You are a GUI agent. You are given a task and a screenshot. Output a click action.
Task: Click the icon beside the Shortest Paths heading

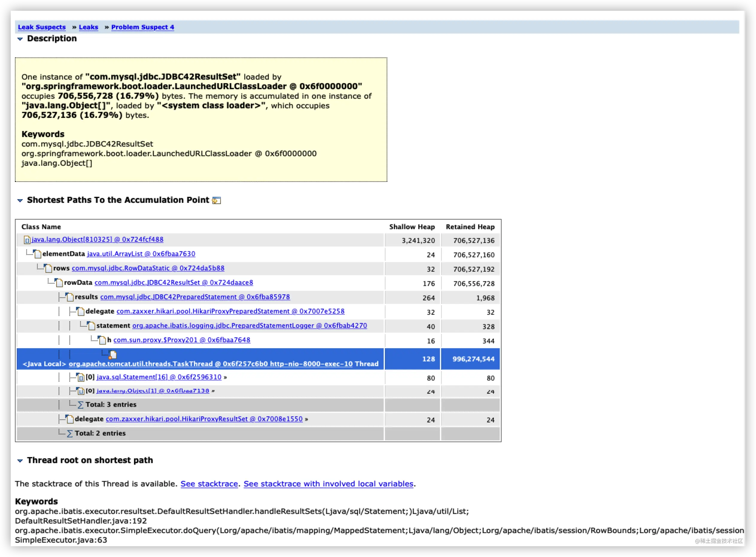217,201
